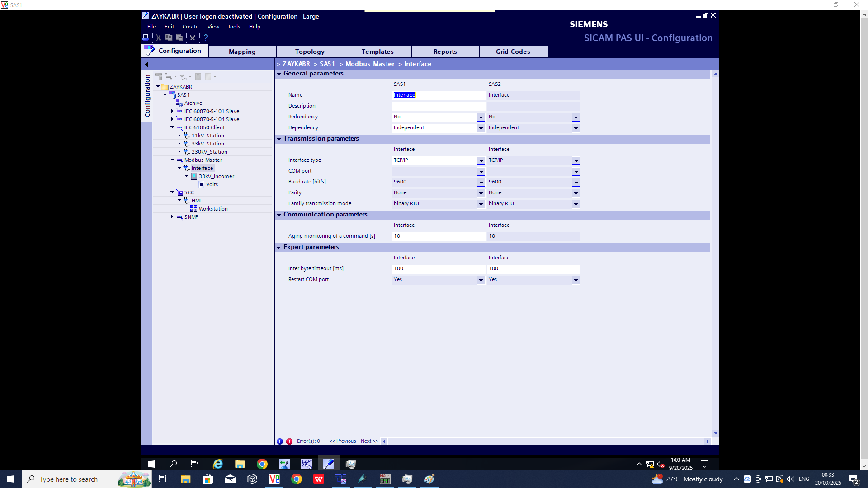Screen dimensions: 868x488
Task: Click the blue help question mark icon
Action: 206,38
